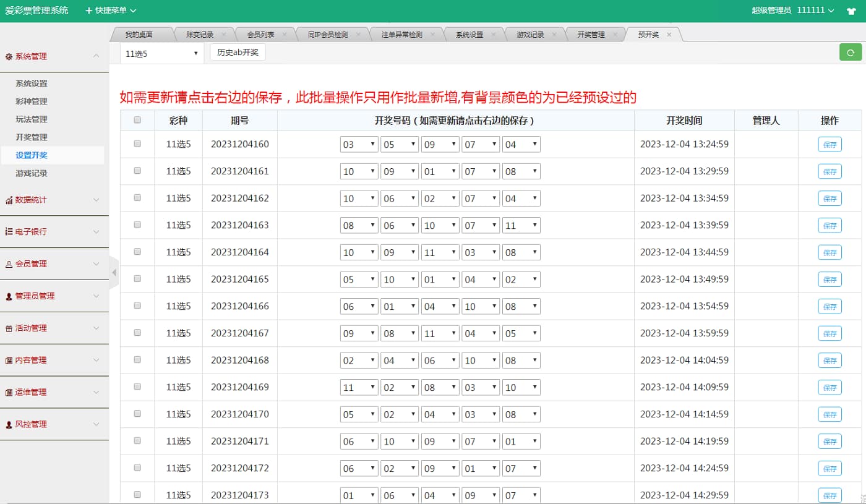Click the 历史ab开奖 button
Screen dimensions: 866x504
pos(238,53)
